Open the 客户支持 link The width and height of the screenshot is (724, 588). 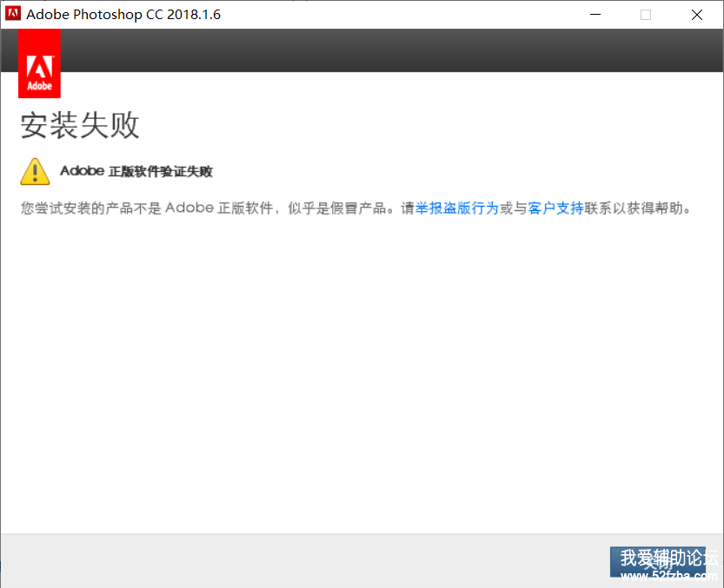555,208
